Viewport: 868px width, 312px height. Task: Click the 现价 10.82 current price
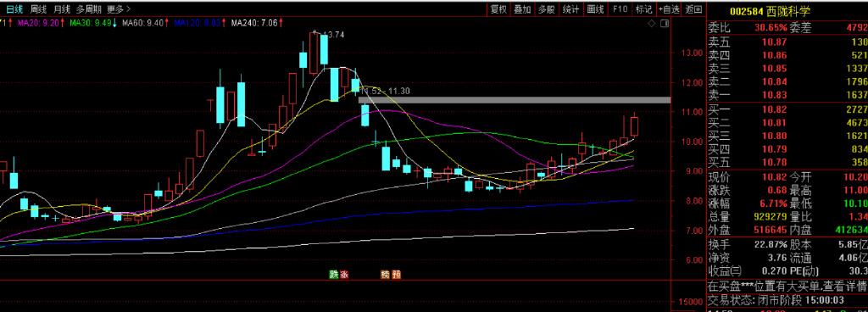click(774, 177)
